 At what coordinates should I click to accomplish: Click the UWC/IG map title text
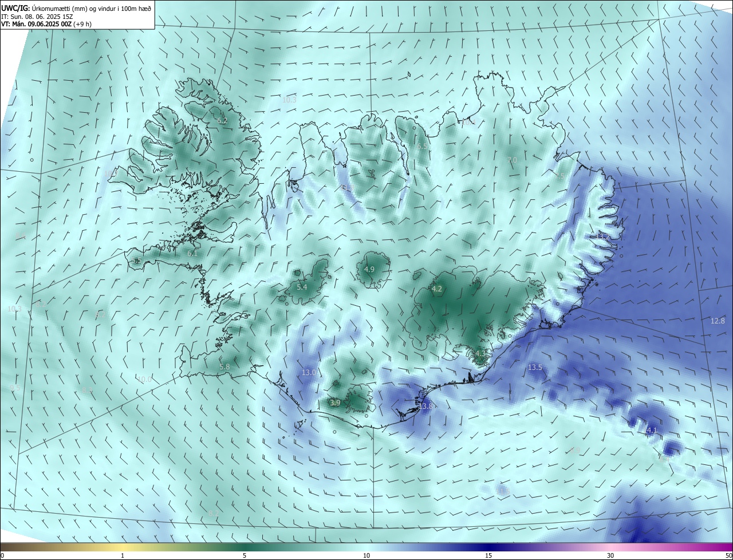point(77,8)
